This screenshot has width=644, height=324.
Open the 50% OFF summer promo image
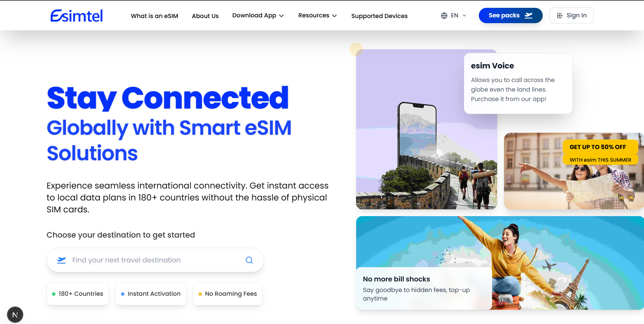(x=574, y=171)
